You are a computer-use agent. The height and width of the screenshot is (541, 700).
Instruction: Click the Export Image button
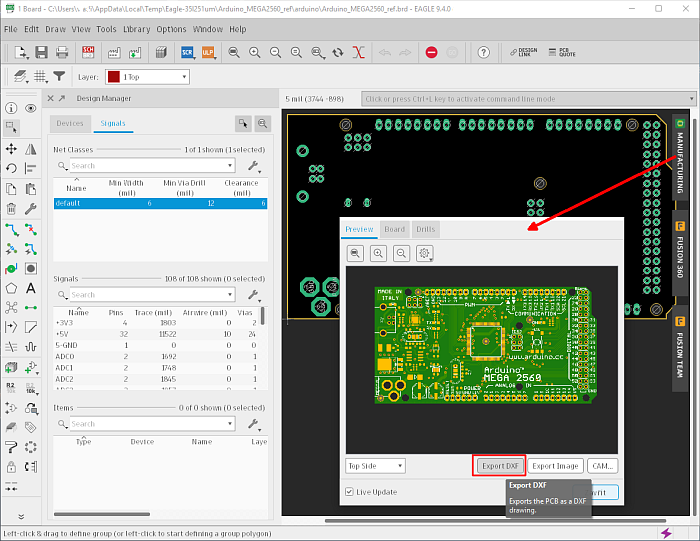tap(555, 466)
